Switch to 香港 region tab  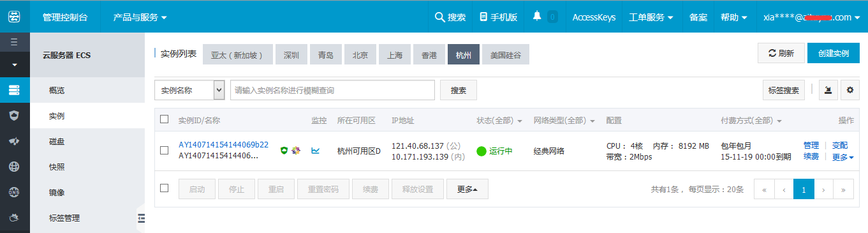pyautogui.click(x=429, y=55)
